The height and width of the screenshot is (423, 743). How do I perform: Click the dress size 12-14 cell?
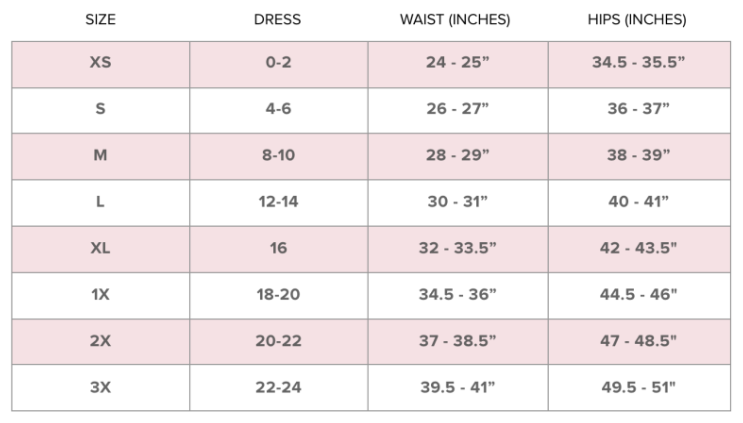[x=278, y=202]
